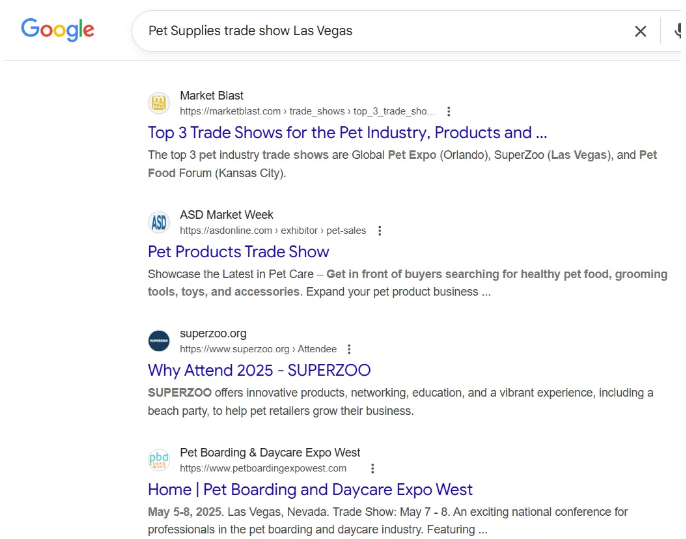
Task: Click the Google logo
Action: pyautogui.click(x=57, y=30)
